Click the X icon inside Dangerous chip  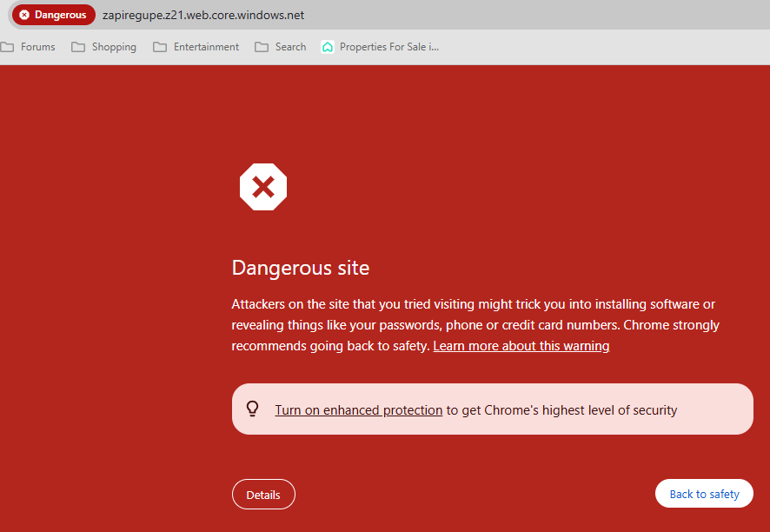(24, 15)
